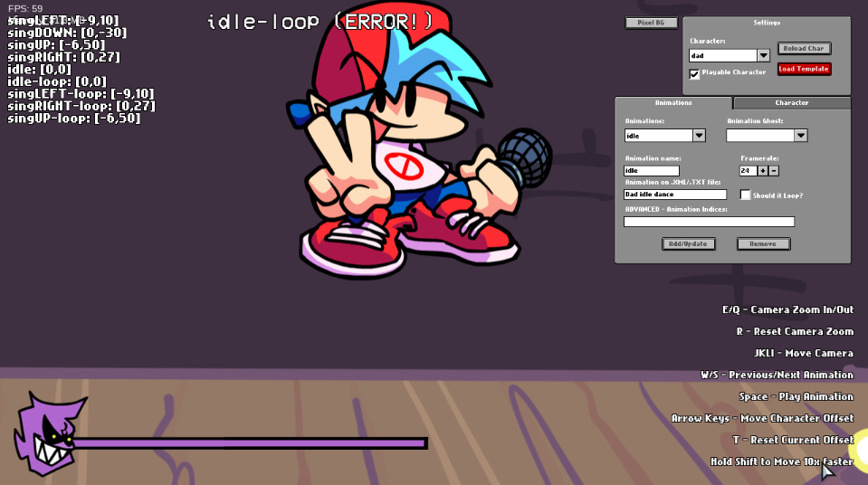Decrease framerate with minus stepper
Screen dimensions: 868x485
tap(774, 170)
